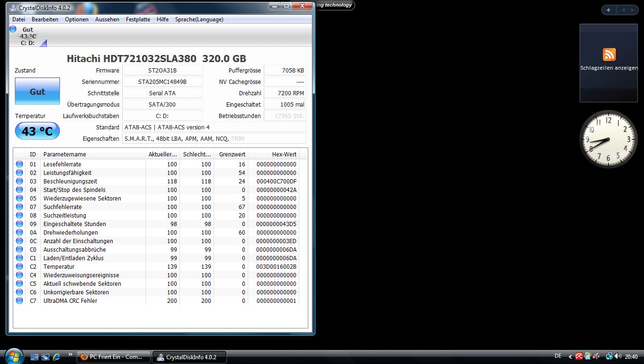Click the status orb for Wiederzuweisungsereignisse
Viewport: 644px width, 364px height.
point(19,275)
